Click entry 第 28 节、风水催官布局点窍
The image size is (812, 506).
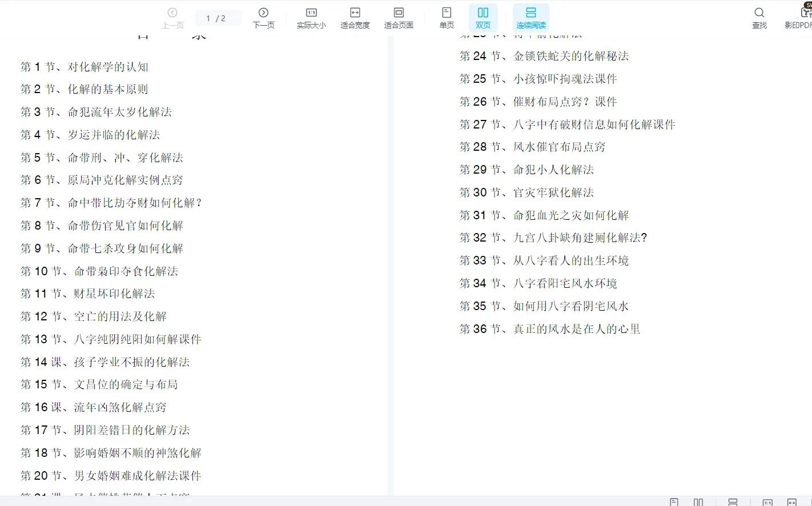coord(533,147)
